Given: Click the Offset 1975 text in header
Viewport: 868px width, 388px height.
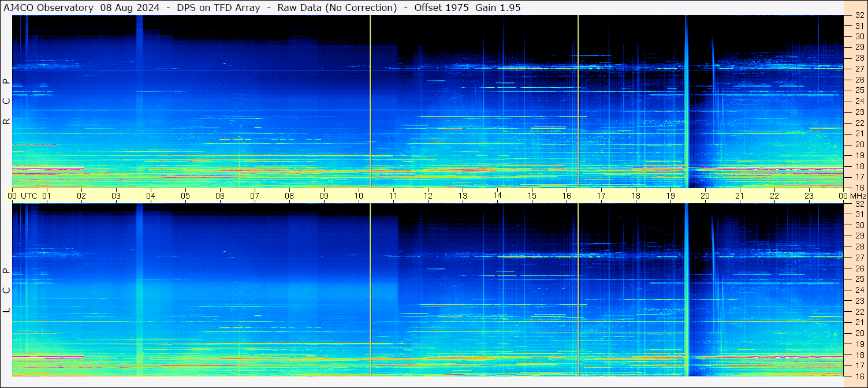Looking at the screenshot, I should coord(441,8).
